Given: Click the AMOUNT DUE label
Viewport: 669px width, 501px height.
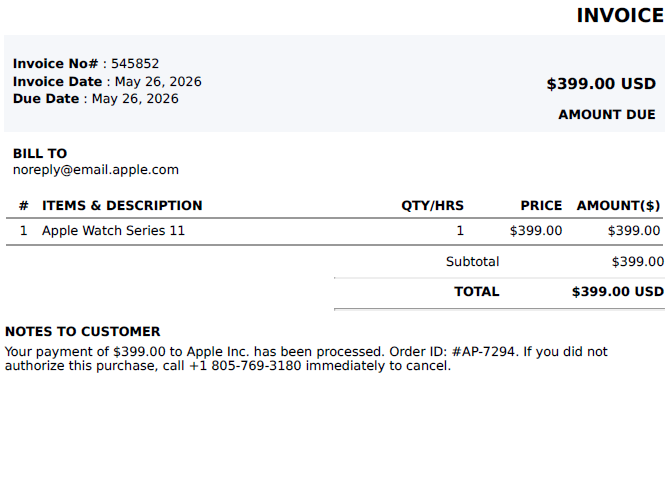Looking at the screenshot, I should 607,114.
